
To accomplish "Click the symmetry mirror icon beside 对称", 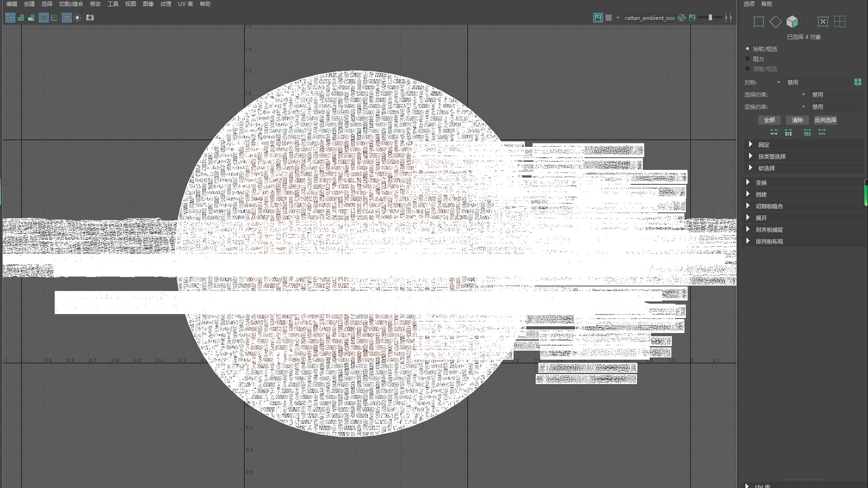I will click(858, 82).
